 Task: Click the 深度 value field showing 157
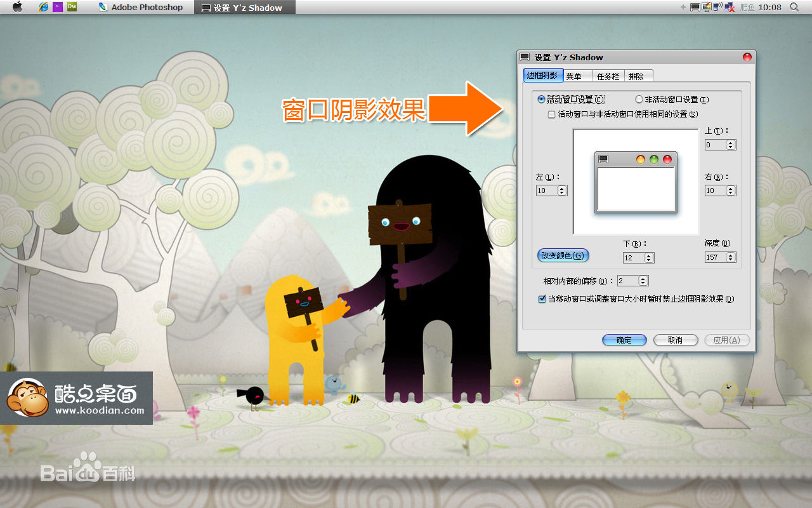pos(716,257)
